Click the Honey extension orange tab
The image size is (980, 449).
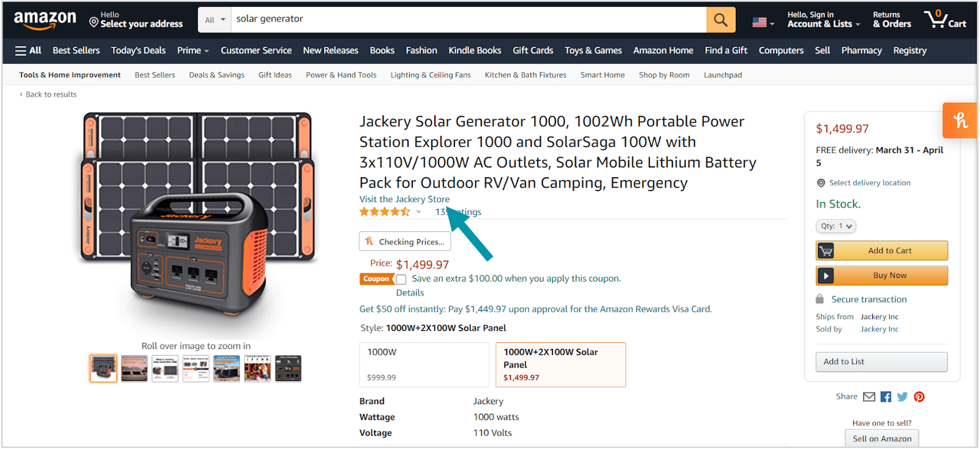pyautogui.click(x=960, y=120)
